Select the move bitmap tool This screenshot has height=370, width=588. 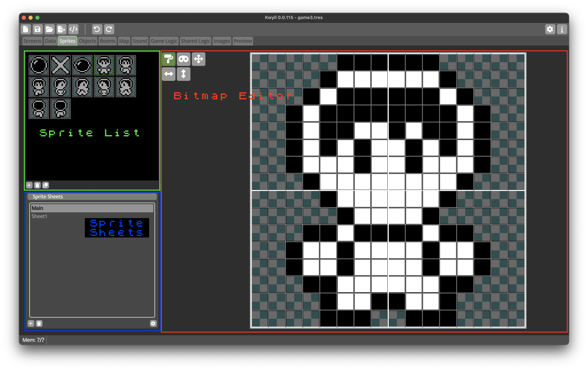pos(198,59)
